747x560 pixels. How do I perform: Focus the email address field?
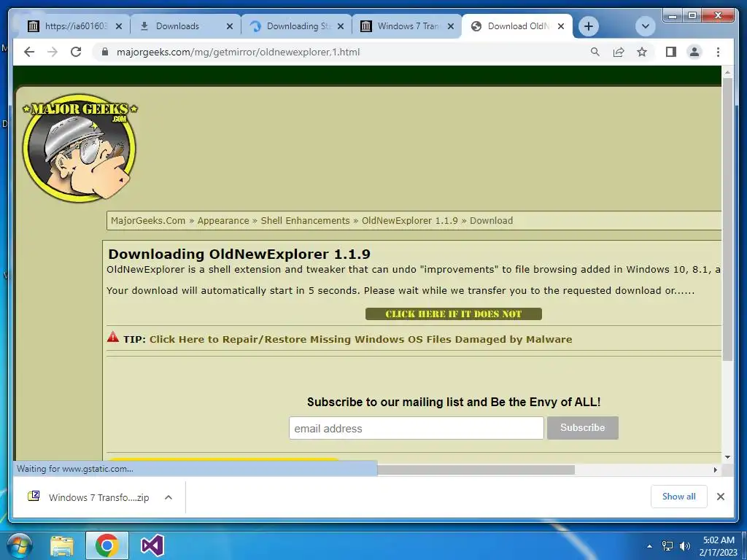coord(416,428)
